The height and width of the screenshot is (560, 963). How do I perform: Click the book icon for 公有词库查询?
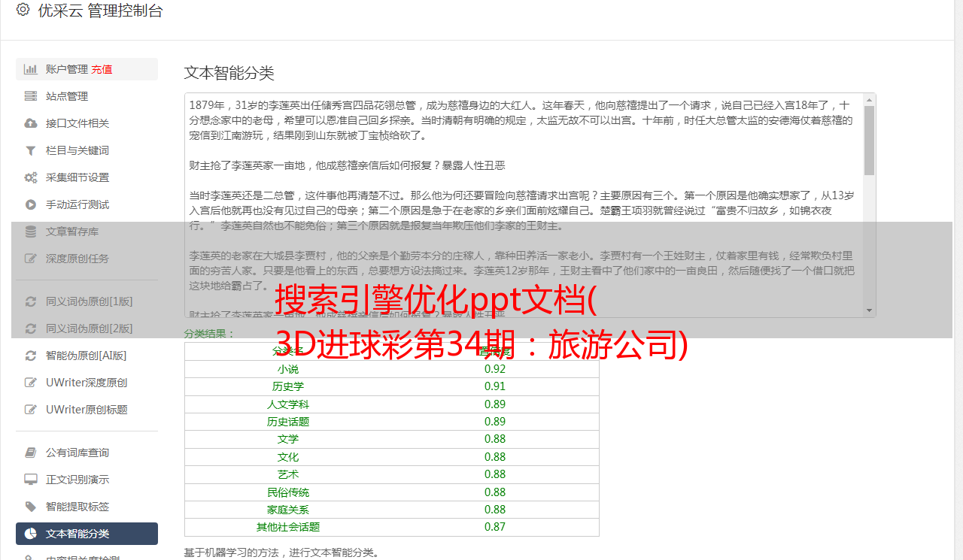point(30,453)
